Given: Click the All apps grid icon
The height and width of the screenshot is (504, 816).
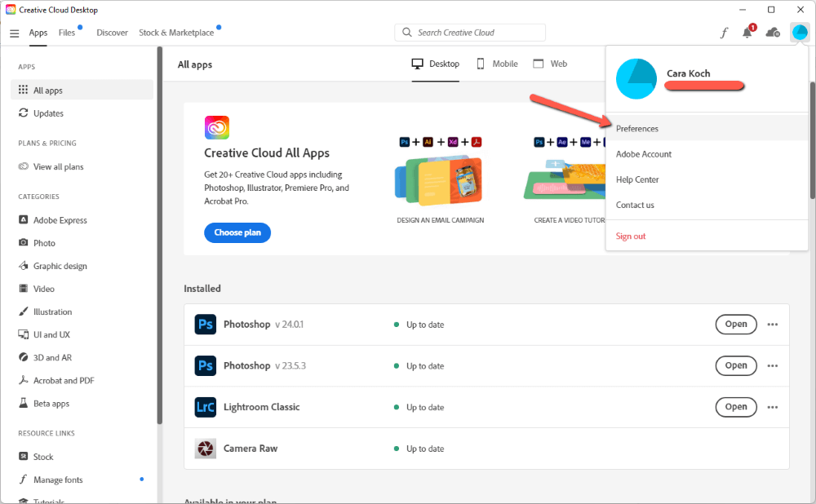Looking at the screenshot, I should (x=23, y=90).
